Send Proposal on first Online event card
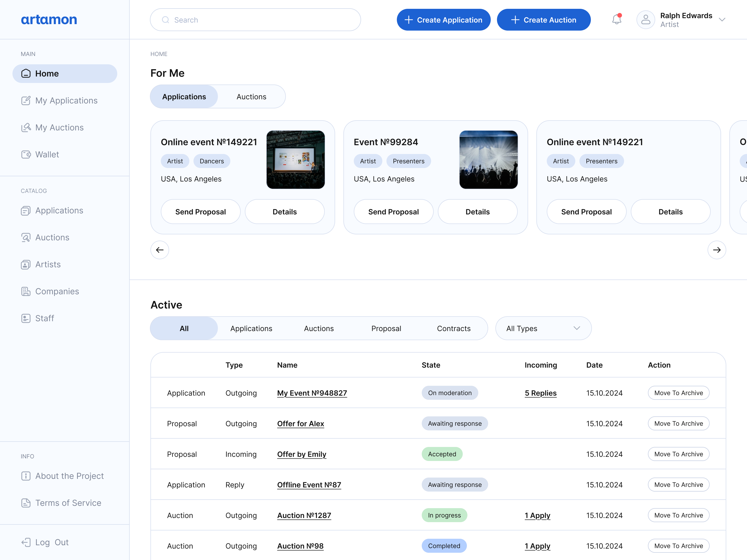The image size is (747, 560). pos(200,212)
